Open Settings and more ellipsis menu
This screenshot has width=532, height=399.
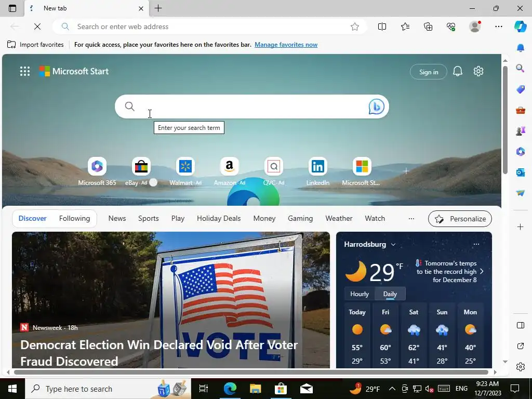coord(498,26)
